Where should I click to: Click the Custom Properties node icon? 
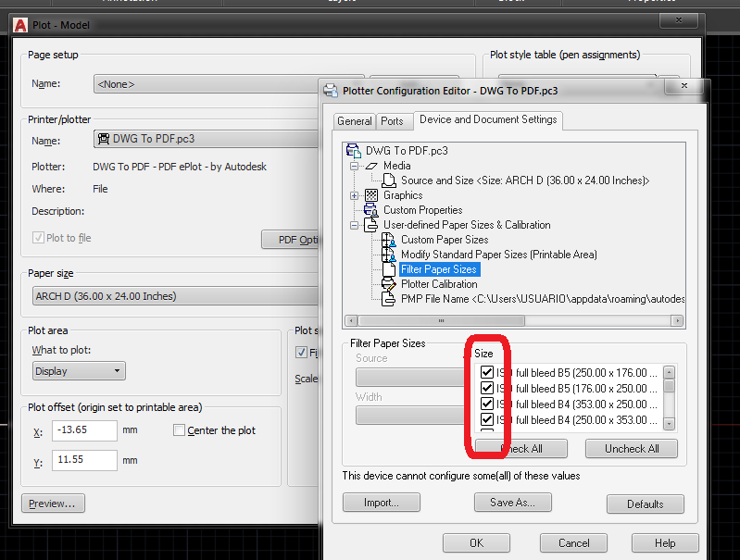point(371,210)
